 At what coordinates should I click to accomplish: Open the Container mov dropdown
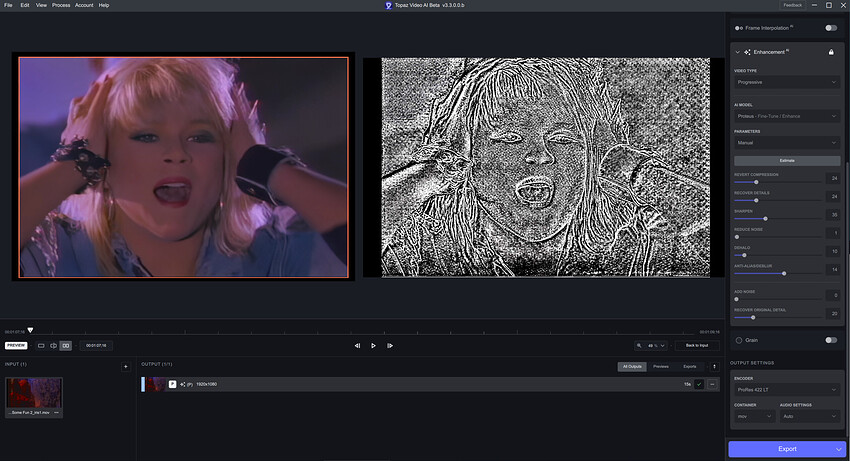[x=754, y=416]
